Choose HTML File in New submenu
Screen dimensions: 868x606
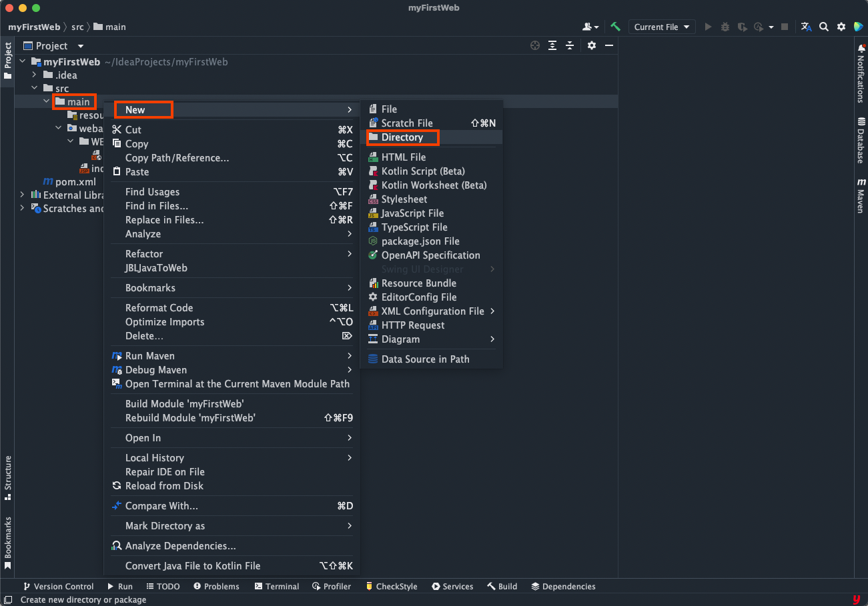coord(432,157)
